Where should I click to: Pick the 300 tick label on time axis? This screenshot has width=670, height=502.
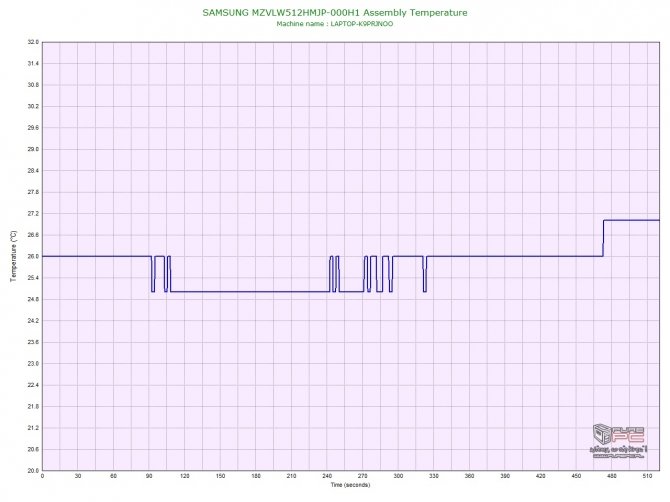tap(398, 476)
